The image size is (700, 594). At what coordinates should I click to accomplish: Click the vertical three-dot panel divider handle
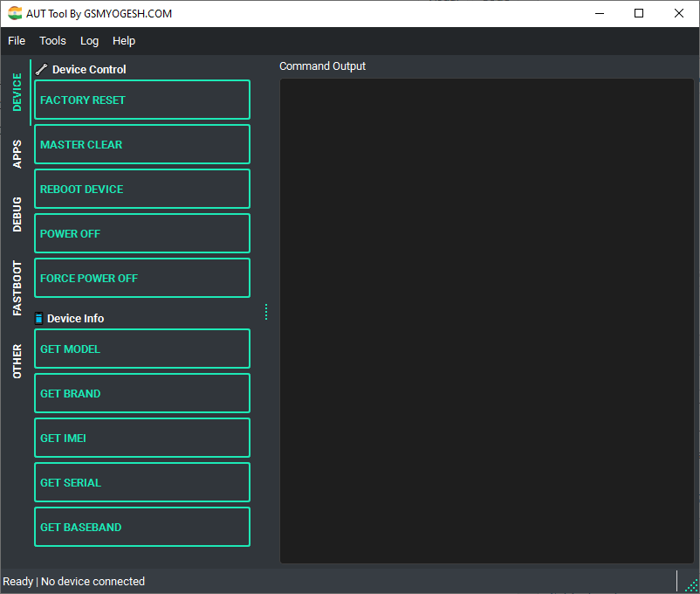pyautogui.click(x=265, y=311)
